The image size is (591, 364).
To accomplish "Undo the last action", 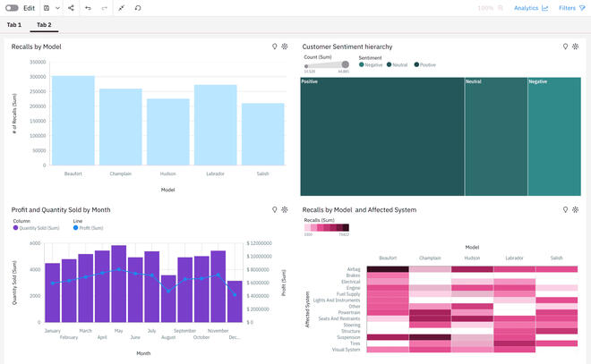I will click(x=88, y=7).
